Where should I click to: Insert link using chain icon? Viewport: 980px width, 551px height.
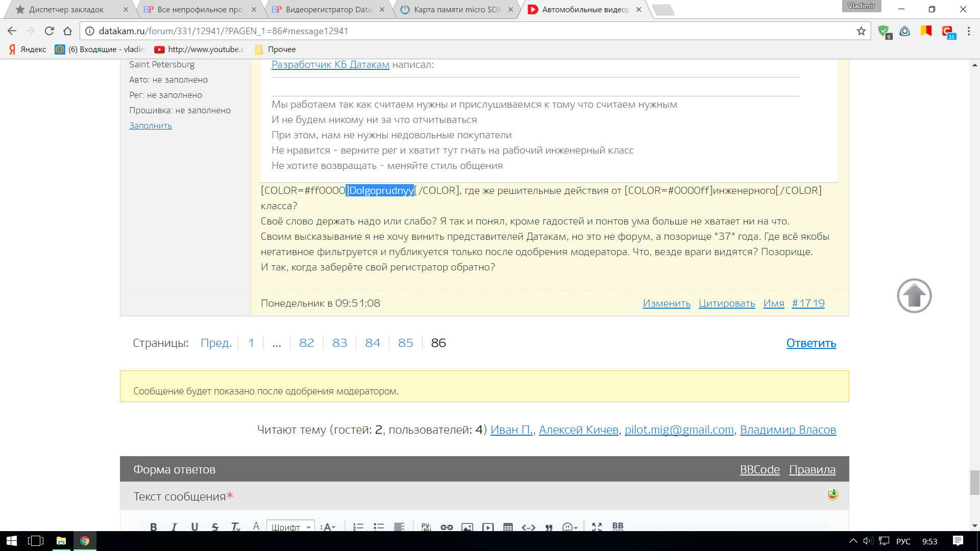click(x=447, y=527)
